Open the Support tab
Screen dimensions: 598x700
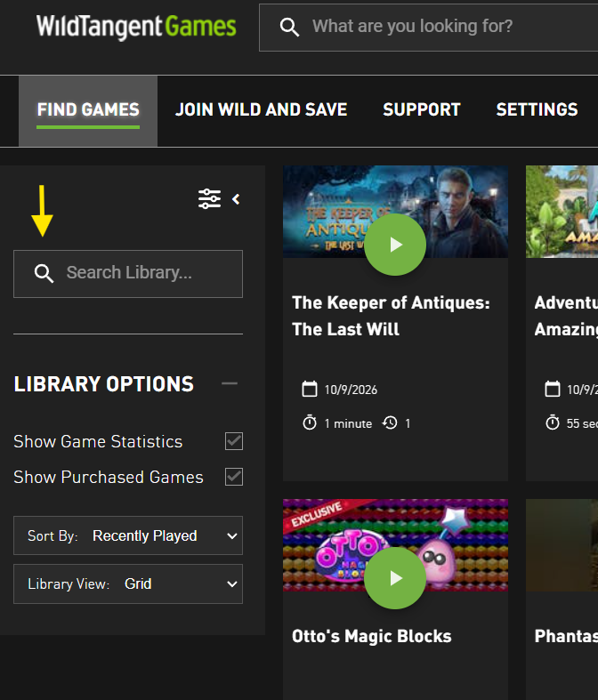(422, 109)
